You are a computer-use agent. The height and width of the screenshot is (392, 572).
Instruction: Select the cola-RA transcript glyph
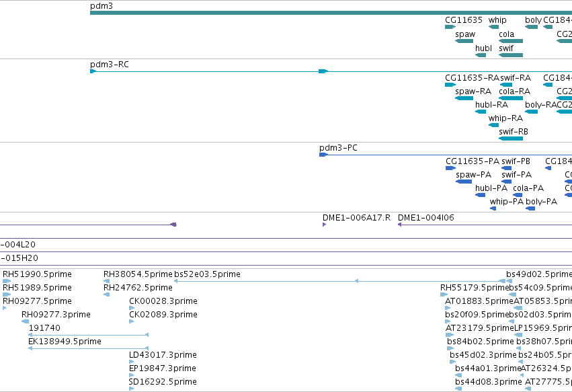511,98
